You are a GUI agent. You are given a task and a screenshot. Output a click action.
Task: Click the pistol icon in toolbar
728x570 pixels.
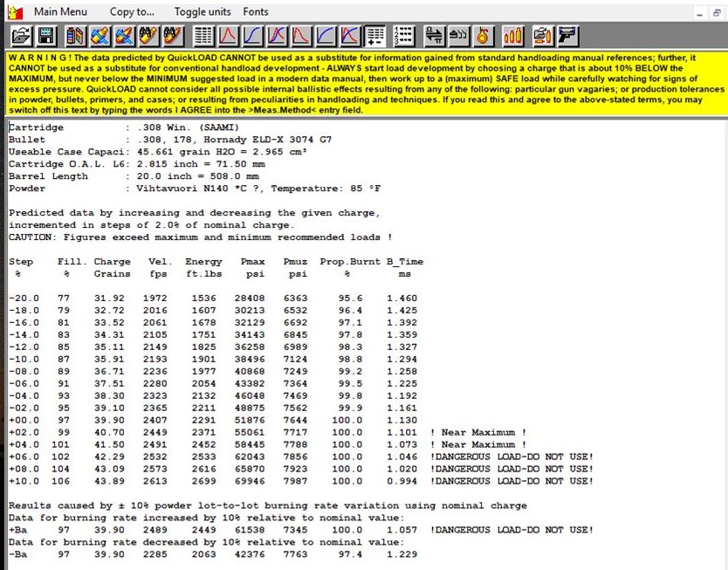point(569,36)
